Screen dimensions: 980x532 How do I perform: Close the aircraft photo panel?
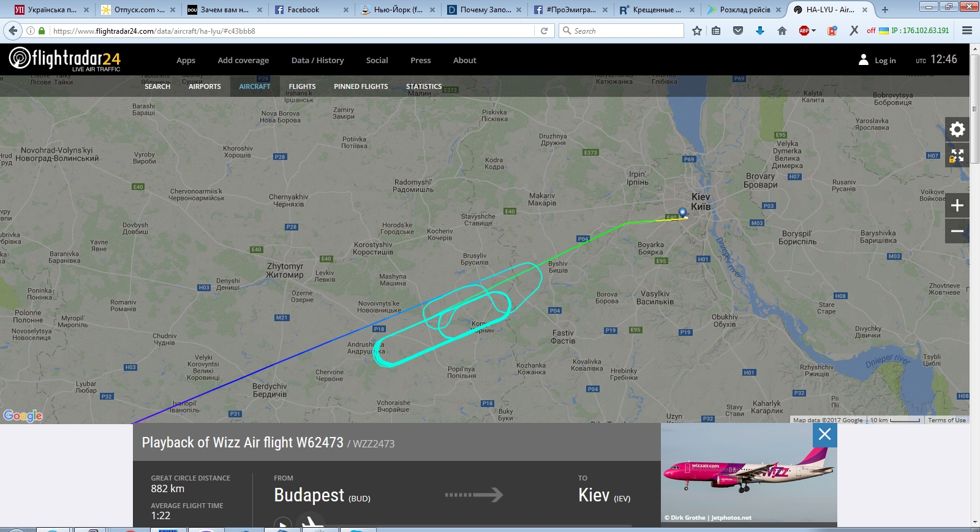tap(825, 435)
